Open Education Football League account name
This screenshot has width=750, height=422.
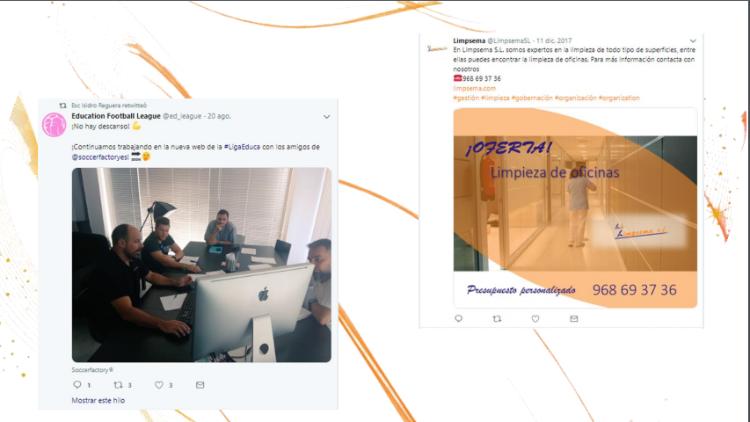pyautogui.click(x=116, y=116)
